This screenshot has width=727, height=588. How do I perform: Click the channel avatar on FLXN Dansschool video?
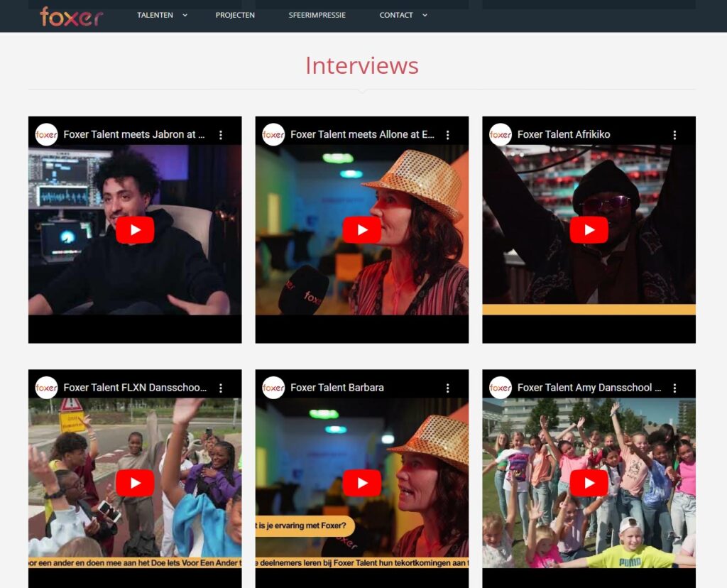tap(46, 388)
